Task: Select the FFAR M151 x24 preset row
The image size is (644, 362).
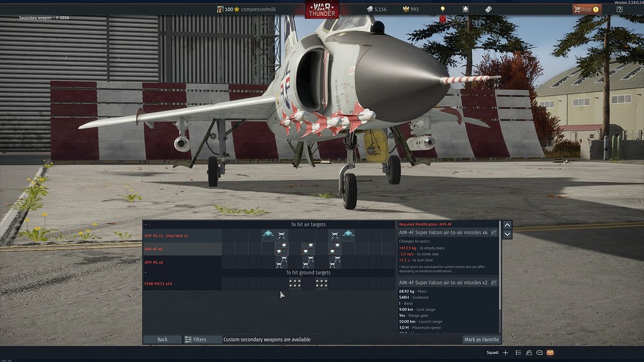Action: coord(182,283)
